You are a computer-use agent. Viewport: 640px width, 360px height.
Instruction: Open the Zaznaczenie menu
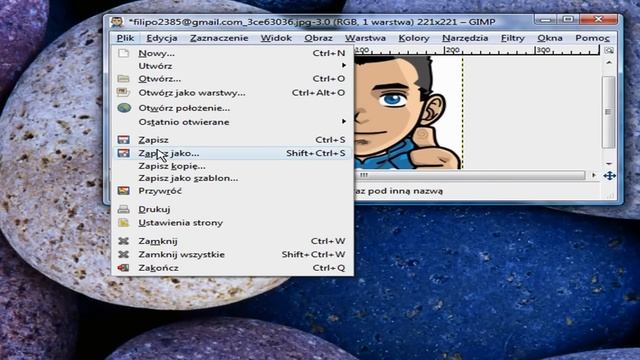click(219, 38)
